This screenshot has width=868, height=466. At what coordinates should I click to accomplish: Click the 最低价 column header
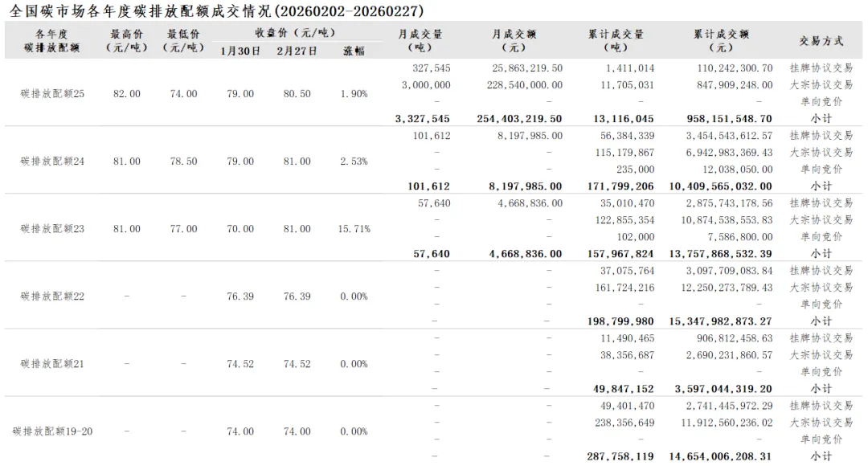coord(183,41)
